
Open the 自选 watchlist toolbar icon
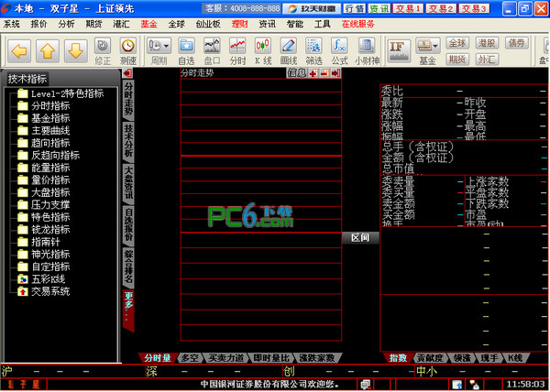tap(186, 47)
